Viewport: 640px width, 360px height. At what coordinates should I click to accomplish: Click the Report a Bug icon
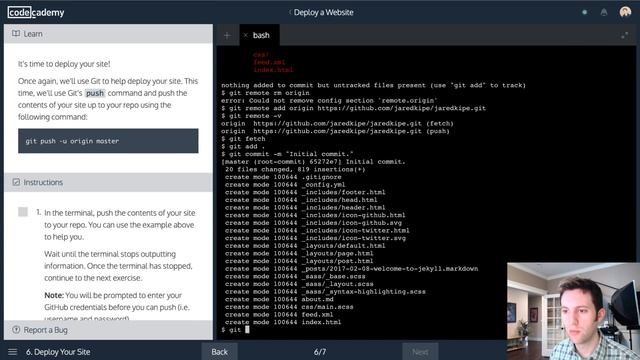pos(16,329)
